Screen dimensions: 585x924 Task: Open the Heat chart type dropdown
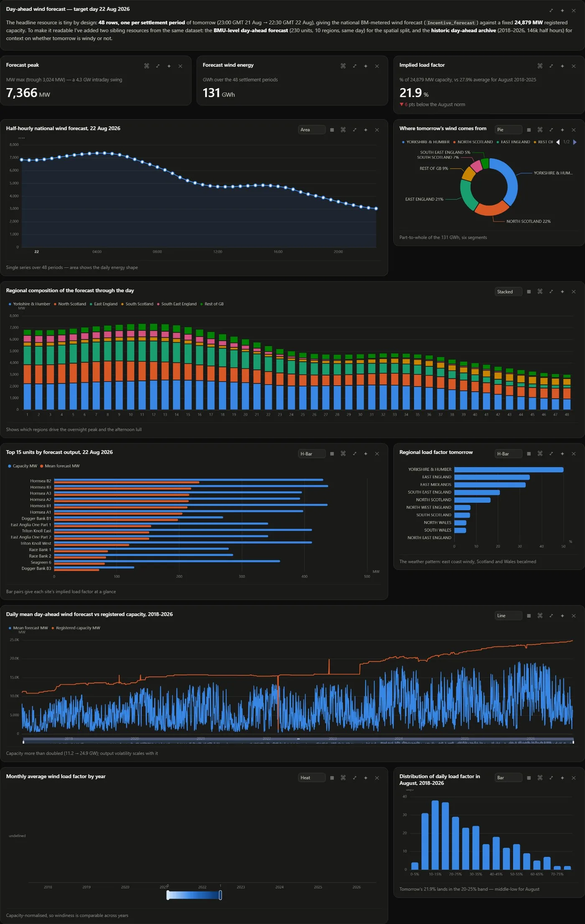(312, 778)
